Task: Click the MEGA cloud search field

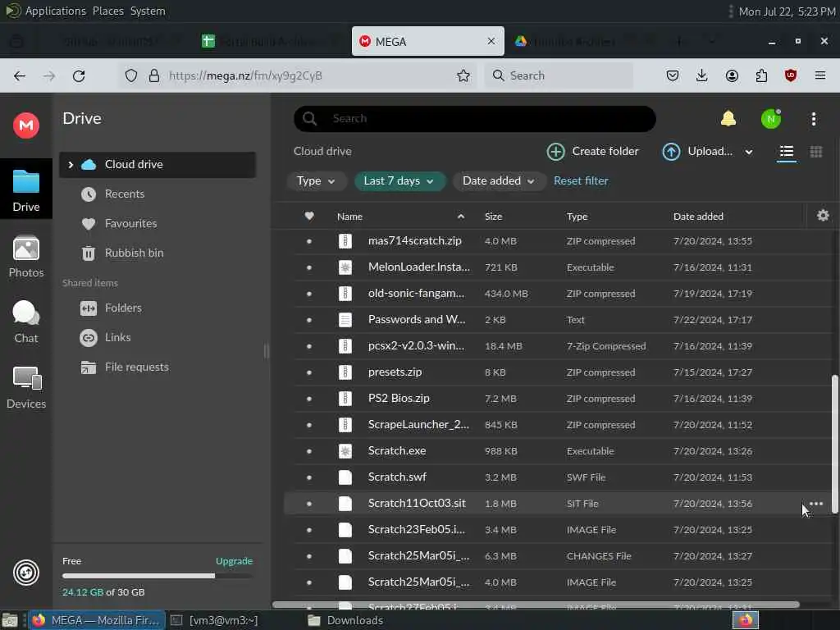Action: click(x=475, y=118)
